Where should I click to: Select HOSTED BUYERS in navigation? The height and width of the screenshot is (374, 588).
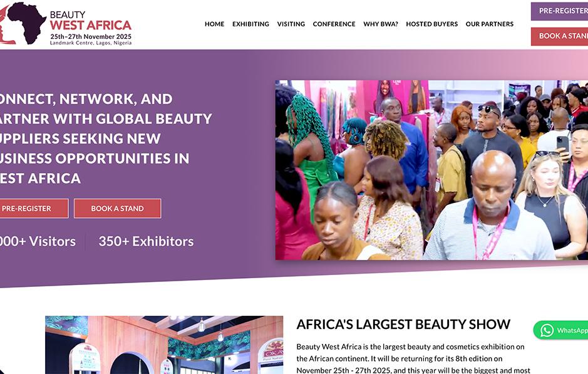pyautogui.click(x=431, y=24)
